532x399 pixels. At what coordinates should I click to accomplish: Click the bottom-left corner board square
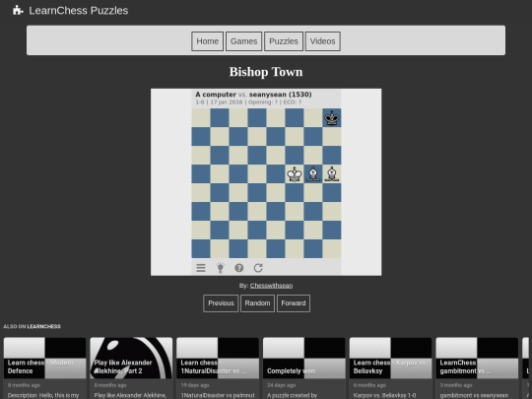pyautogui.click(x=201, y=248)
